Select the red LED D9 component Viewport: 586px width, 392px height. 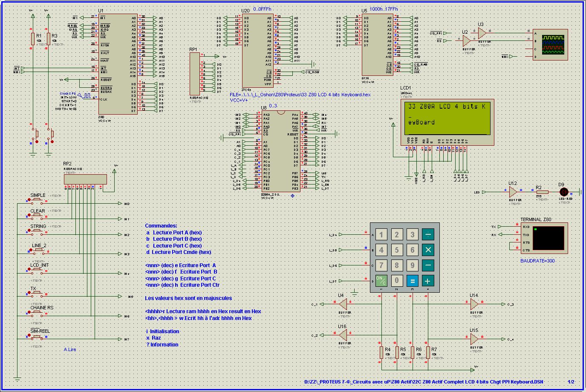tap(564, 192)
